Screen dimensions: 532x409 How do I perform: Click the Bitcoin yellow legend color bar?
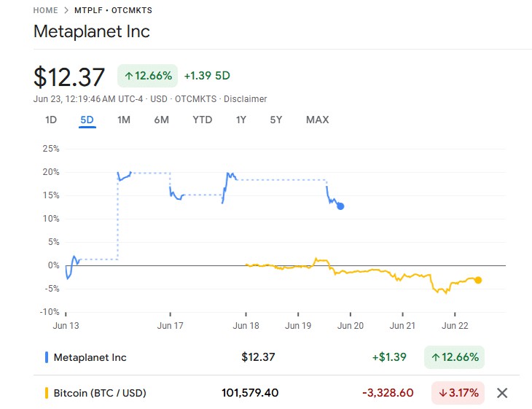click(x=47, y=393)
